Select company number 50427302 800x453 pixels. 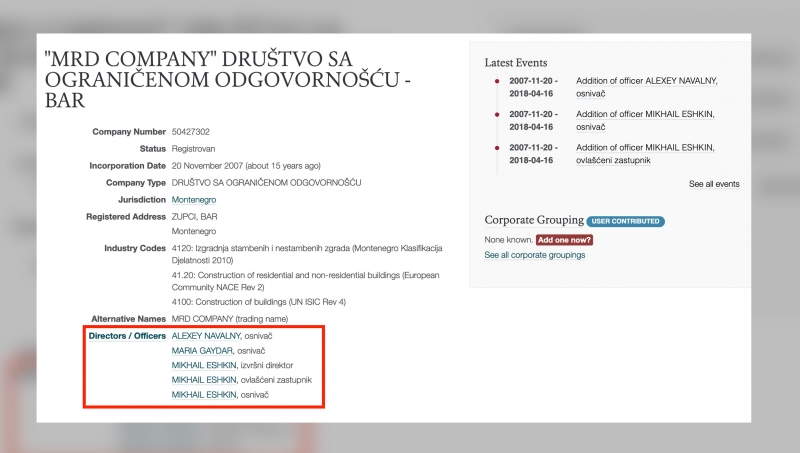click(190, 132)
